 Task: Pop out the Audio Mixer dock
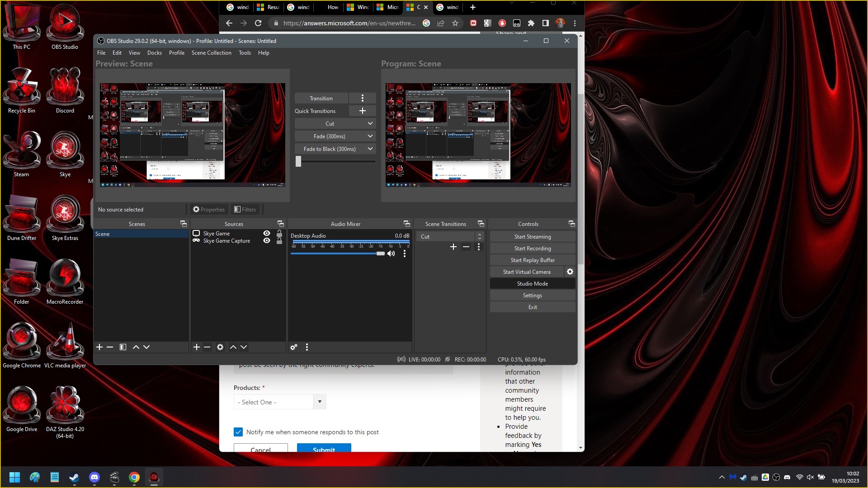(x=407, y=224)
